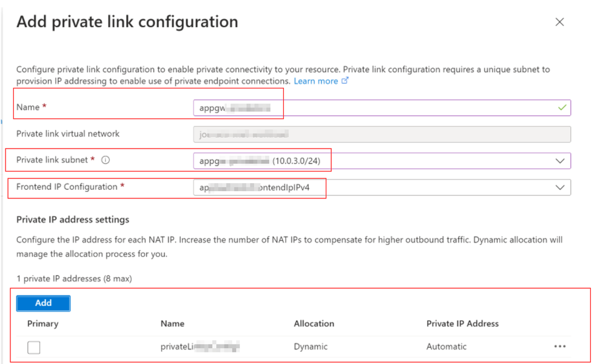Select the Private link subnet combo box value

click(x=382, y=161)
